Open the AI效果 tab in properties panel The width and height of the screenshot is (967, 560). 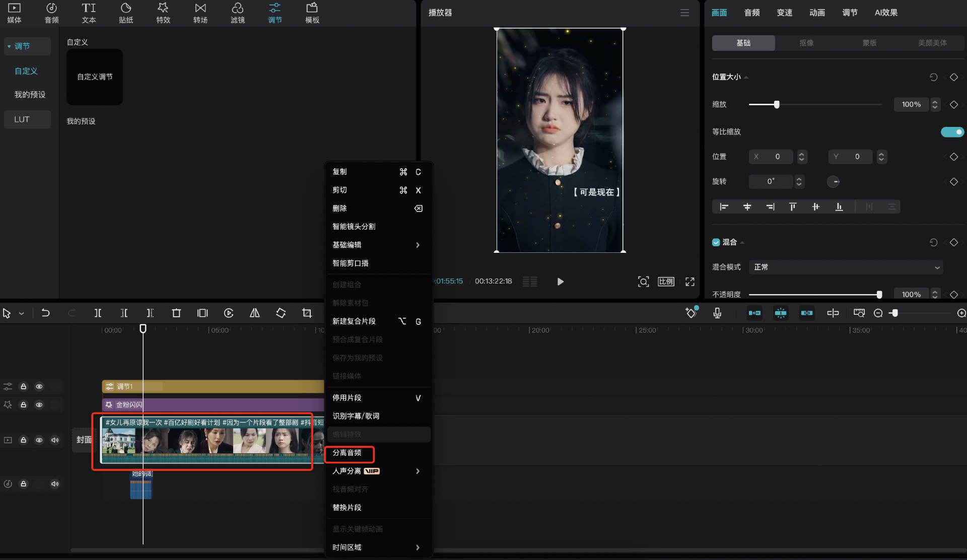(x=886, y=13)
